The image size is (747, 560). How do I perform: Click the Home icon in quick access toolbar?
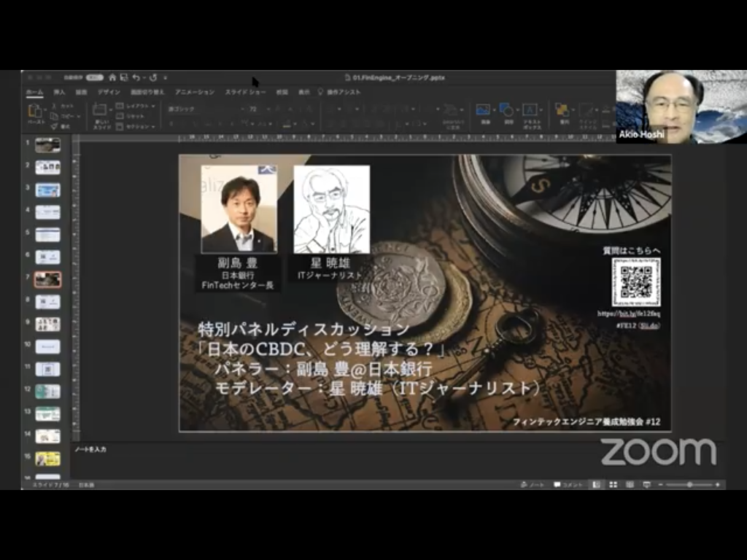(112, 77)
